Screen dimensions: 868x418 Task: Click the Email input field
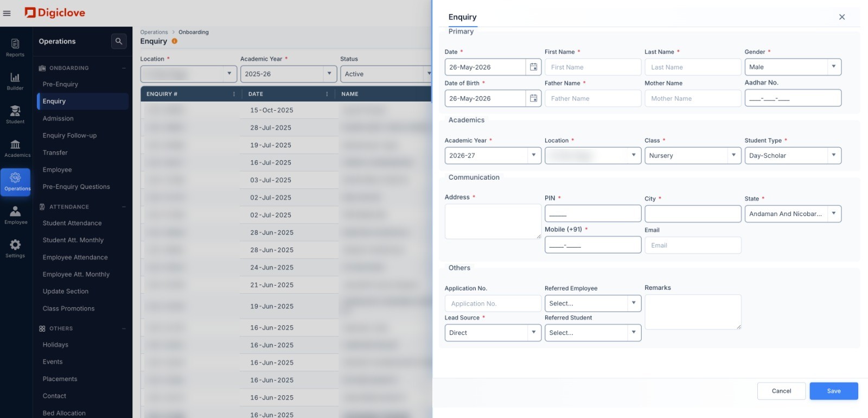(693, 245)
